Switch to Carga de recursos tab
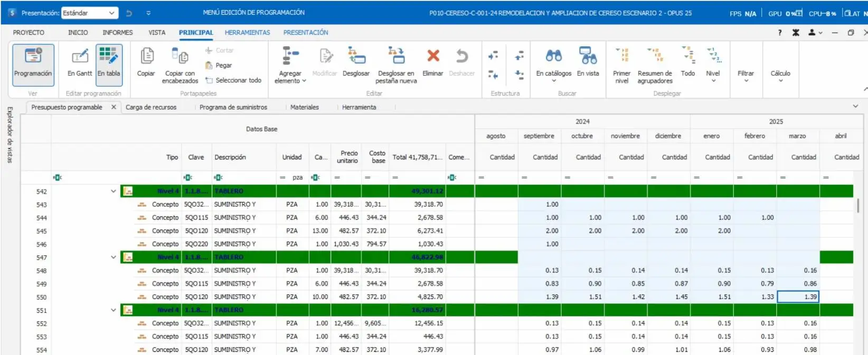This screenshot has height=355, width=868. pyautogui.click(x=151, y=107)
